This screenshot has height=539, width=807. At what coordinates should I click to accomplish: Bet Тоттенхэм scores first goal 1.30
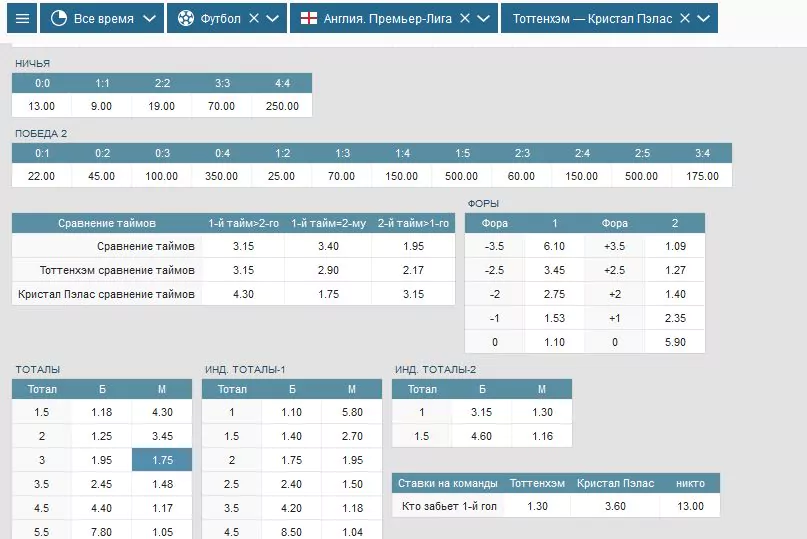[x=537, y=506]
